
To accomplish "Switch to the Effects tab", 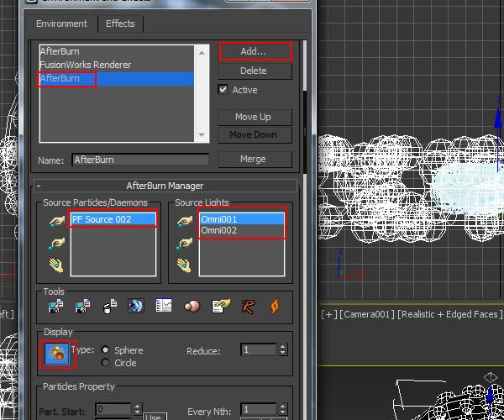I will point(120,24).
